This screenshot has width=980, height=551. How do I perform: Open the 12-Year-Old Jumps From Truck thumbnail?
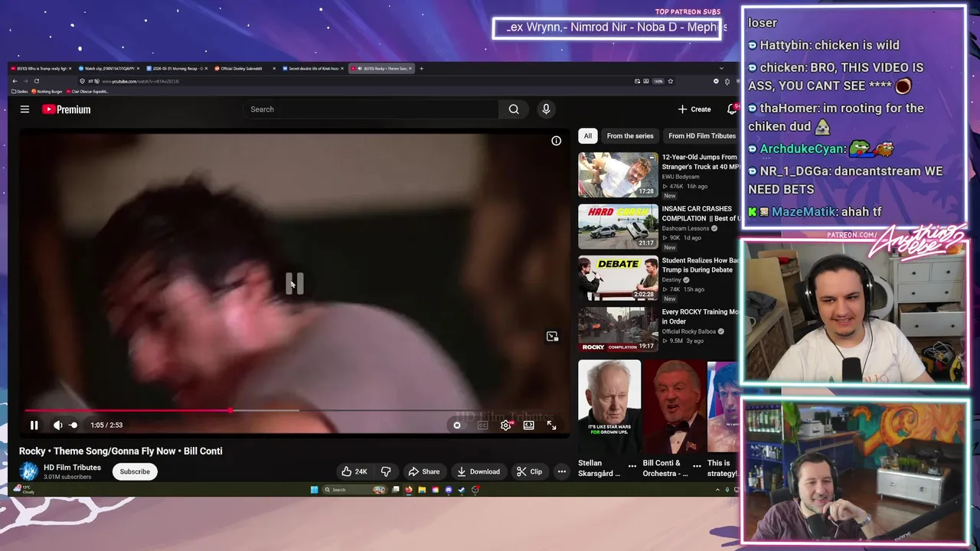[618, 175]
